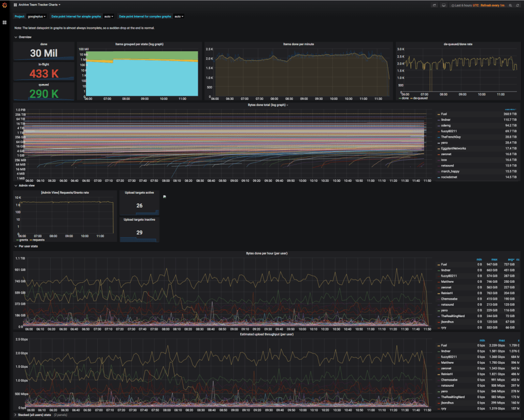The width and height of the screenshot is (524, 420).
Task: Open the Items done per minute panel menu
Action: (x=298, y=44)
